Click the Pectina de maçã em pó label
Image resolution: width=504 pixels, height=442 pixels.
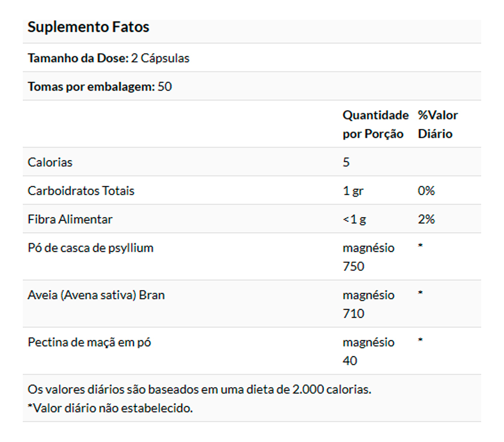click(90, 342)
